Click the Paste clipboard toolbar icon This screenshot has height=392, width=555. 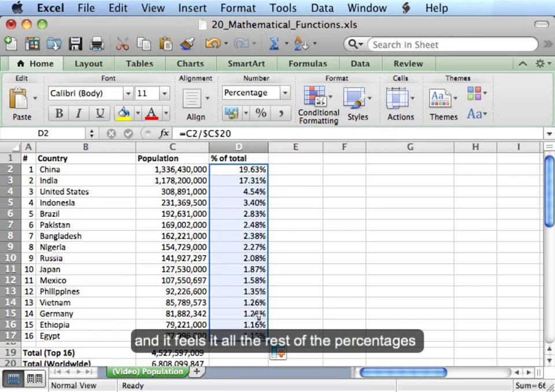(x=165, y=44)
